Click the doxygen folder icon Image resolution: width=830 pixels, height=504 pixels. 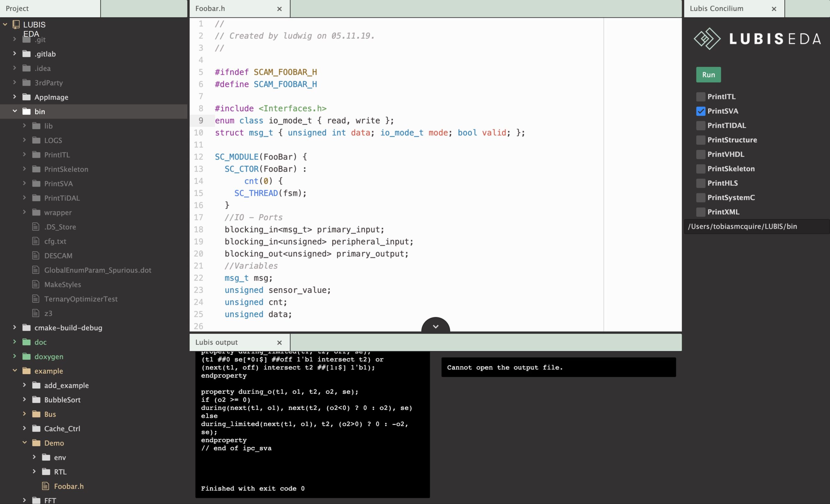pos(26,356)
